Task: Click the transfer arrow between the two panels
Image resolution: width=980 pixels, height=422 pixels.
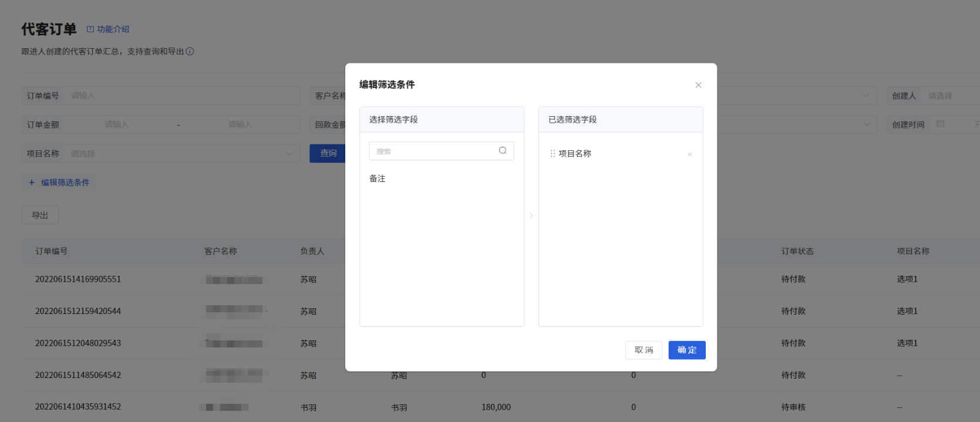Action: pos(531,216)
